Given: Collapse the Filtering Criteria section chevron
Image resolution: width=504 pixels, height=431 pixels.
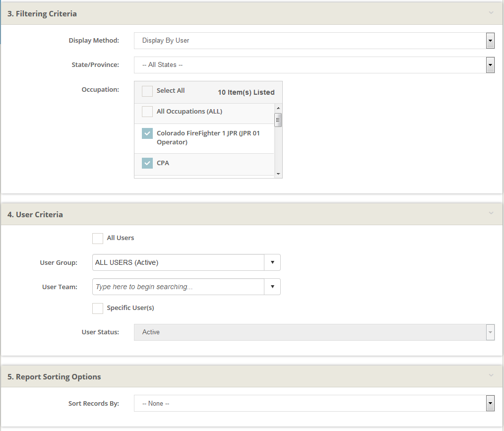Looking at the screenshot, I should click(x=491, y=13).
